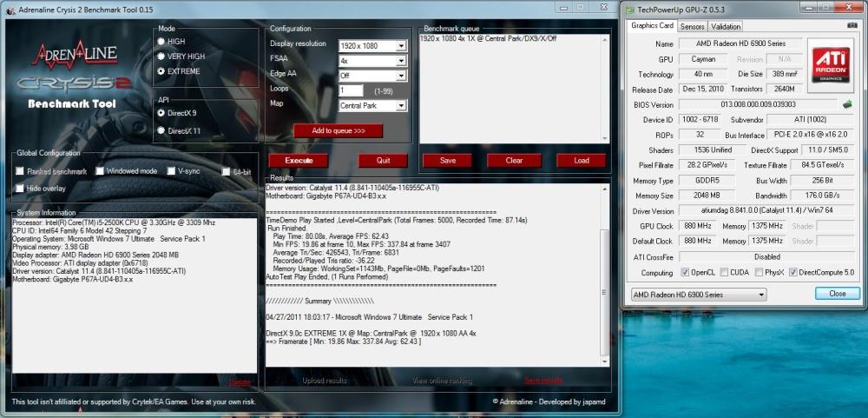Click the Driver Version field in GPU-Z
Screen dimensions: 868x418
click(766, 210)
